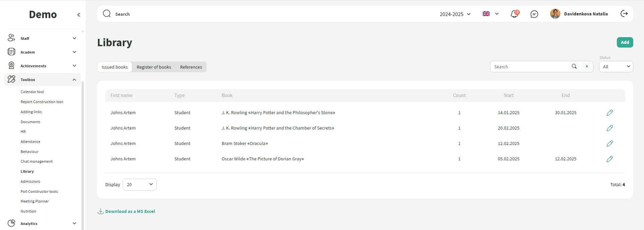Open the Status filter dropdown

click(616, 67)
